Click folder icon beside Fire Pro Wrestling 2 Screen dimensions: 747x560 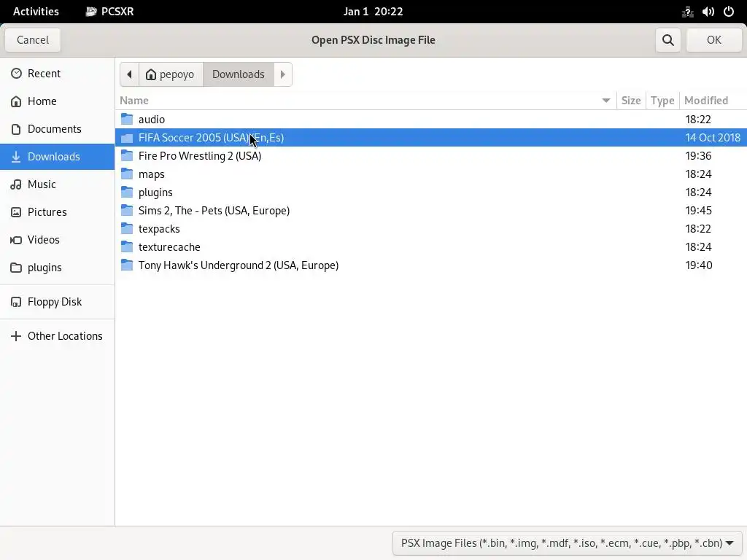pyautogui.click(x=127, y=156)
